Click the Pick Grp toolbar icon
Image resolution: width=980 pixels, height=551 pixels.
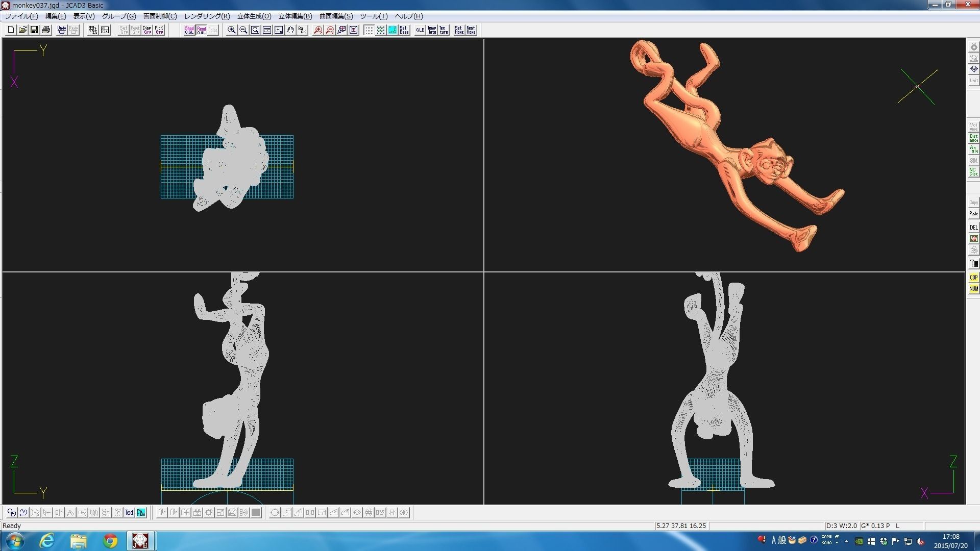(159, 30)
